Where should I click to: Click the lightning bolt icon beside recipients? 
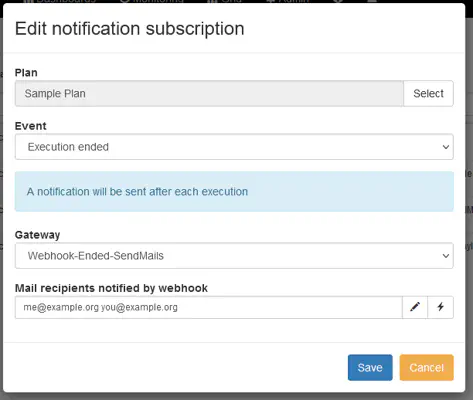click(440, 307)
